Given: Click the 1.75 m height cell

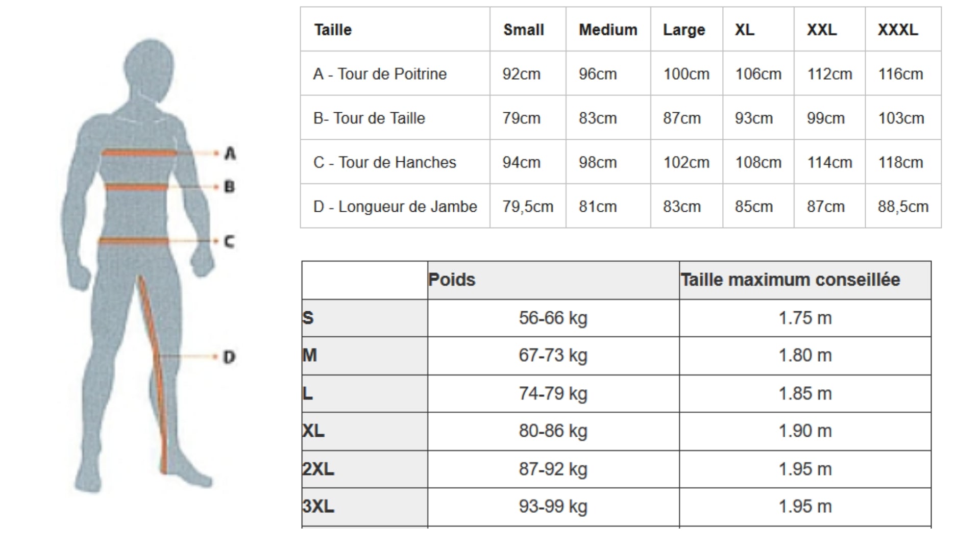Looking at the screenshot, I should (805, 318).
